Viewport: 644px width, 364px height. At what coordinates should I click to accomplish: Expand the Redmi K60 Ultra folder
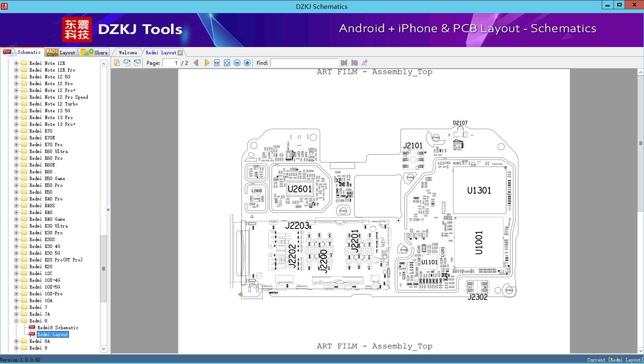click(x=16, y=151)
